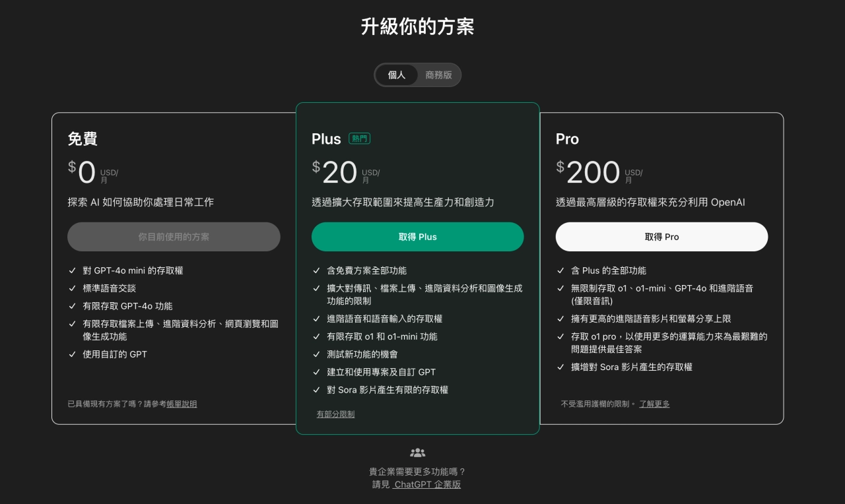Screen dimensions: 845x504
Task: Click the checkmark beside 建立和使用專案及自訂 GPT
Action: pos(316,372)
